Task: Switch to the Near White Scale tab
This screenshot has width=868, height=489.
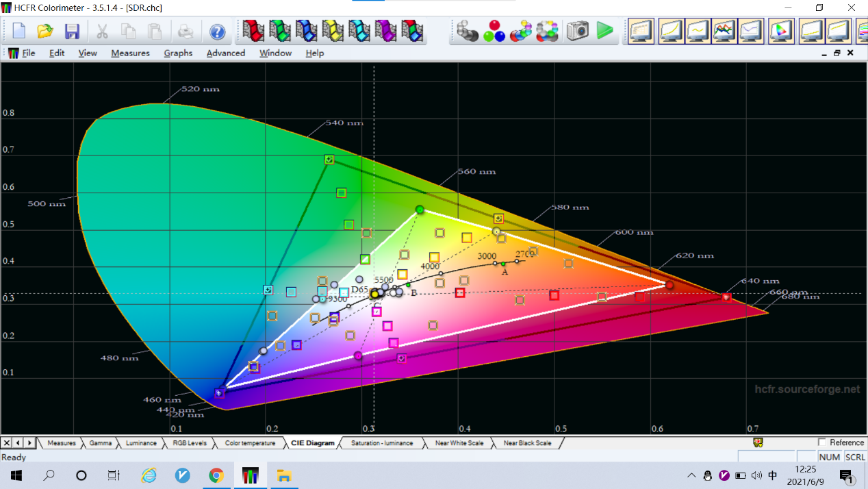Action: tap(459, 443)
